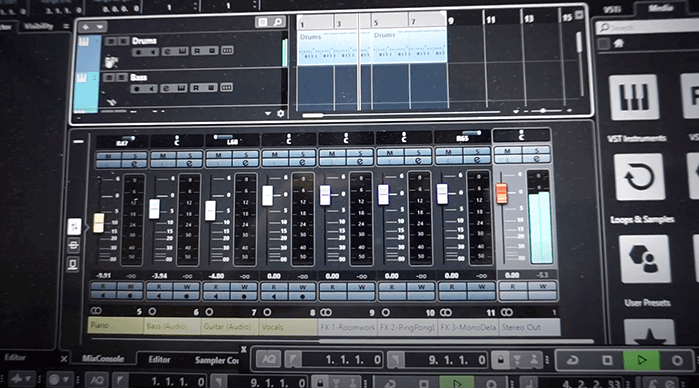699x389 pixels.
Task: Click the add track plus button
Action: pos(86,27)
